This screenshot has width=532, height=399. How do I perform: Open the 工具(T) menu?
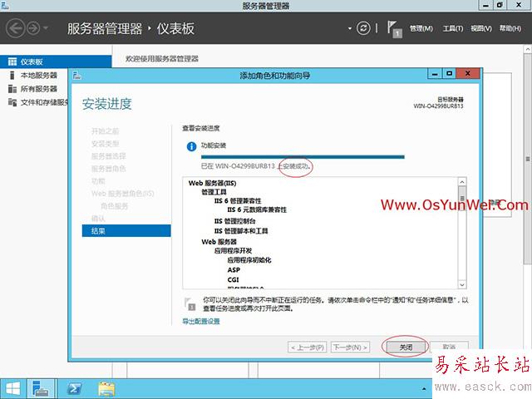tap(453, 28)
